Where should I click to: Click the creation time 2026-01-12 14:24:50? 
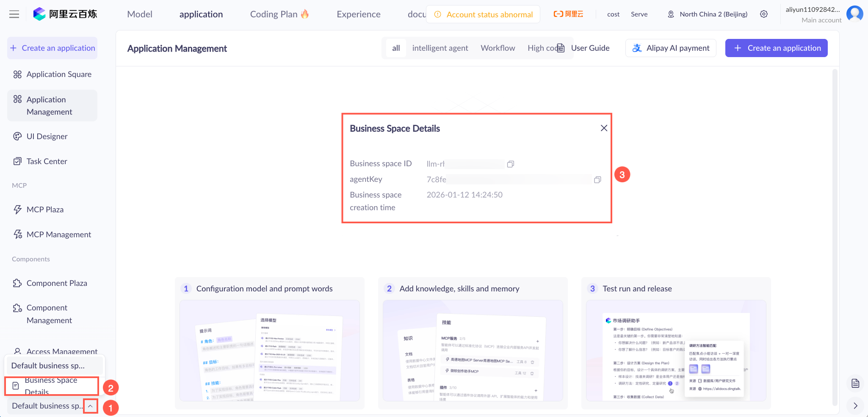[464, 195]
